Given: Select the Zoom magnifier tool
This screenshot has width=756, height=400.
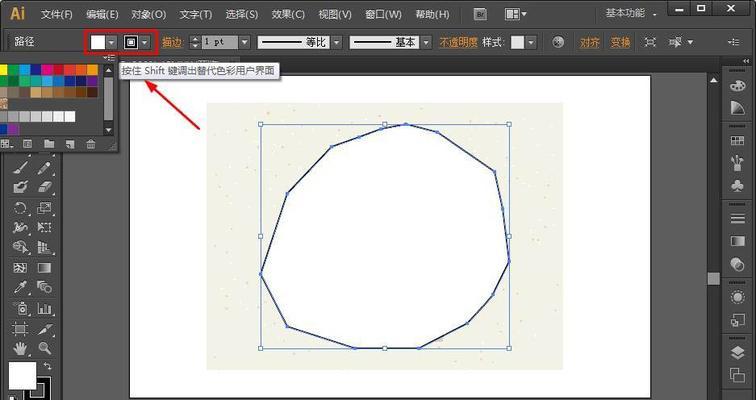Looking at the screenshot, I should point(45,348).
